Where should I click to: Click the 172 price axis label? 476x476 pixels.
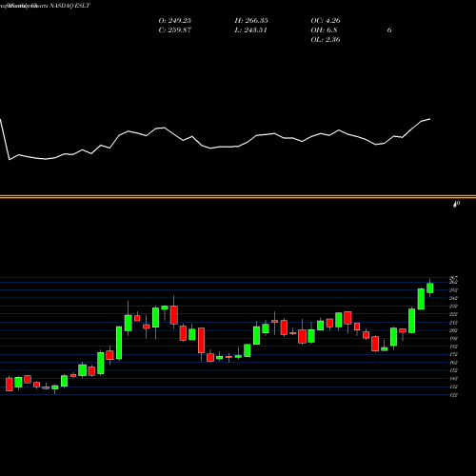453,354
